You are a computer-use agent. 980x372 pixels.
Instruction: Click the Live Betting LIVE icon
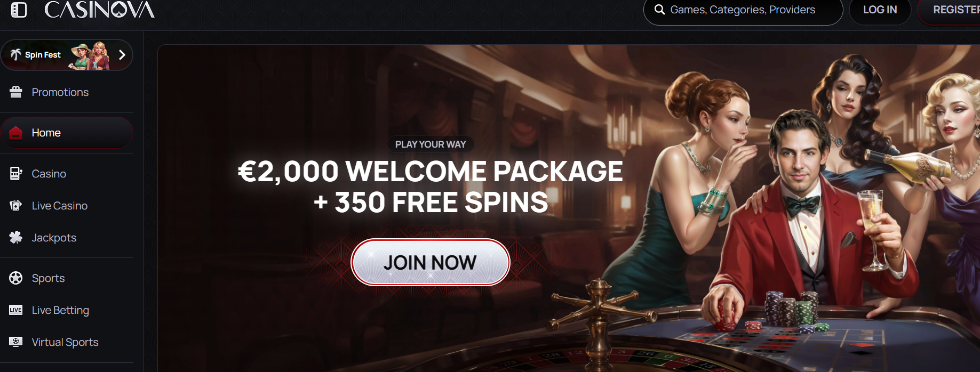[16, 310]
